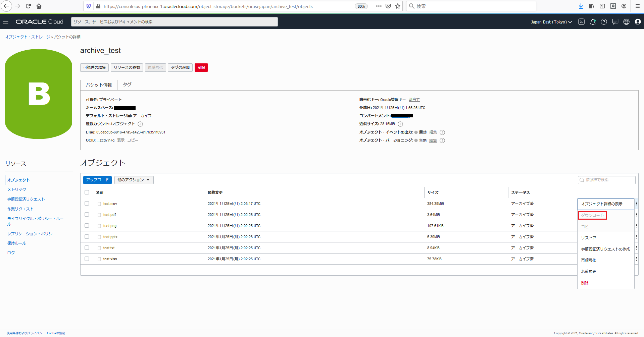This screenshot has height=337, width=644.
Task: Click the 可視性の編集 button
Action: click(94, 67)
